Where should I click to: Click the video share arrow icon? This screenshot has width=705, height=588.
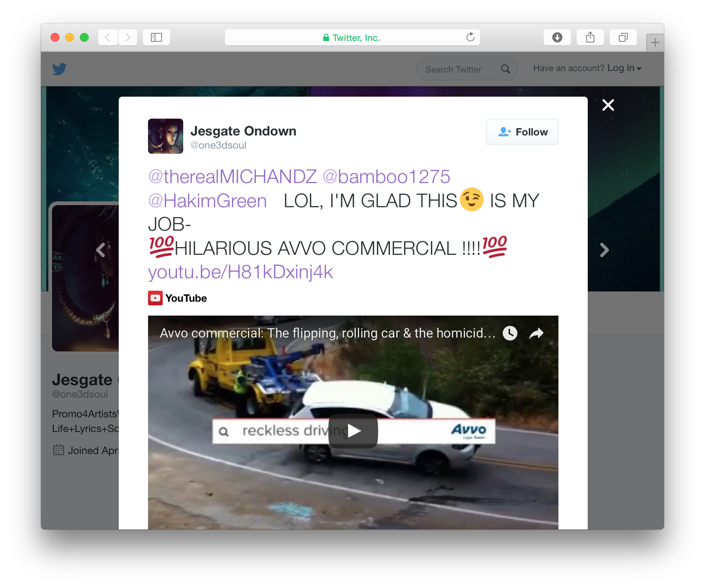tap(536, 333)
